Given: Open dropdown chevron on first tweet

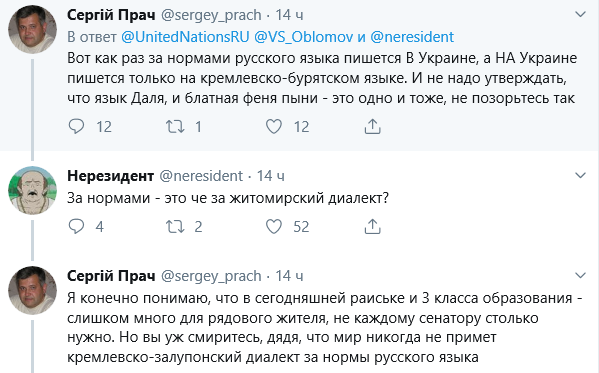Looking at the screenshot, I should (x=580, y=15).
